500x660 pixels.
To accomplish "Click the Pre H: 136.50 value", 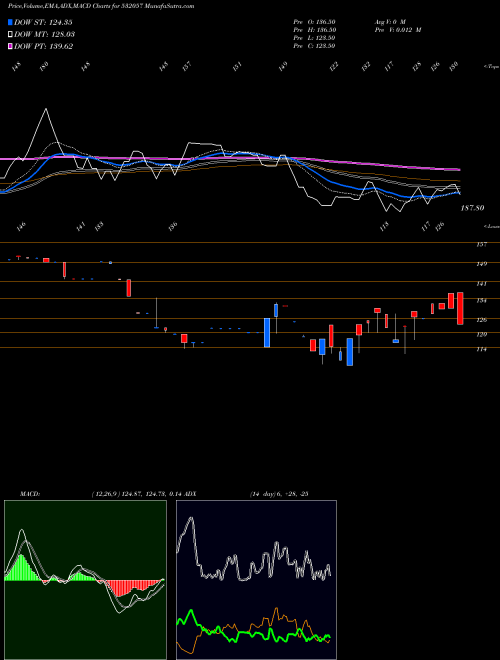I will [314, 30].
